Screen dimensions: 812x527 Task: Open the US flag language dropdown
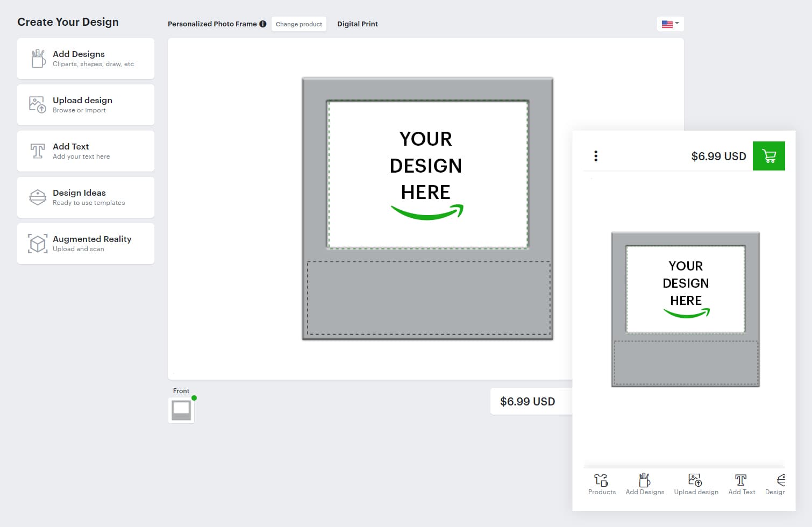click(x=667, y=24)
